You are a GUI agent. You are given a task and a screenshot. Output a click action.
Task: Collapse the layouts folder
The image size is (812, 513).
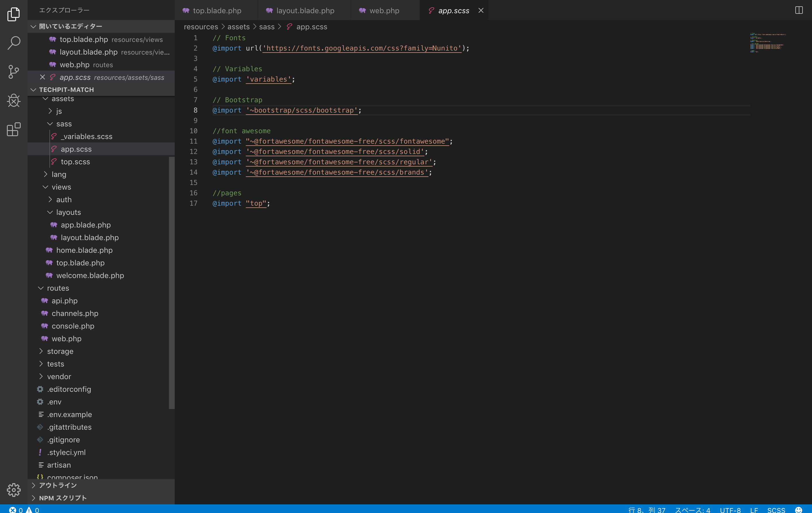tap(101, 212)
